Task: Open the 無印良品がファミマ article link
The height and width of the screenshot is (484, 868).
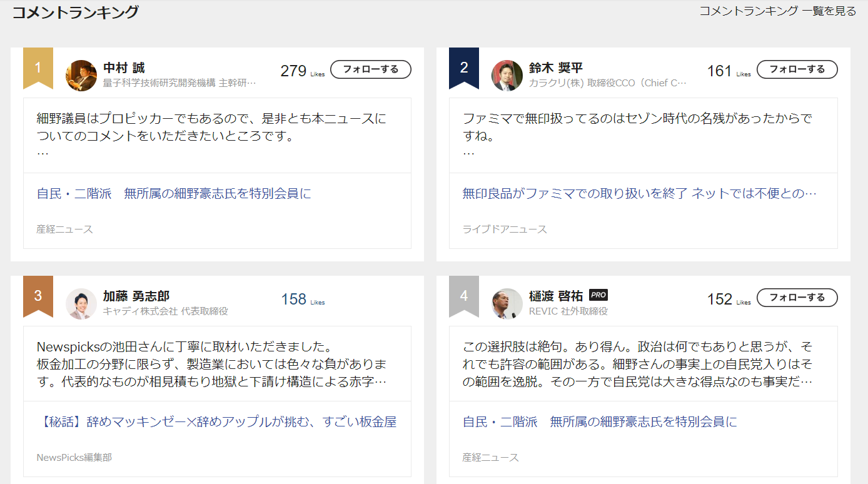Action: 639,193
